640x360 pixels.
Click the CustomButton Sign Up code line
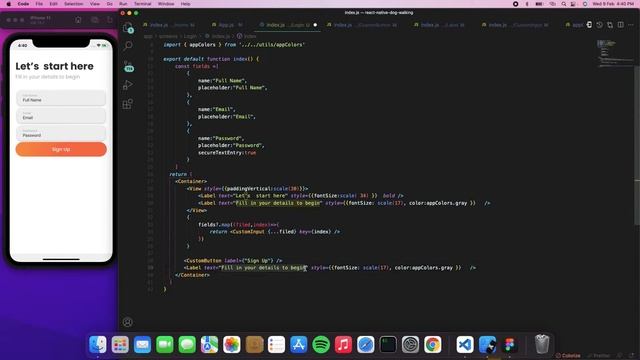233,260
